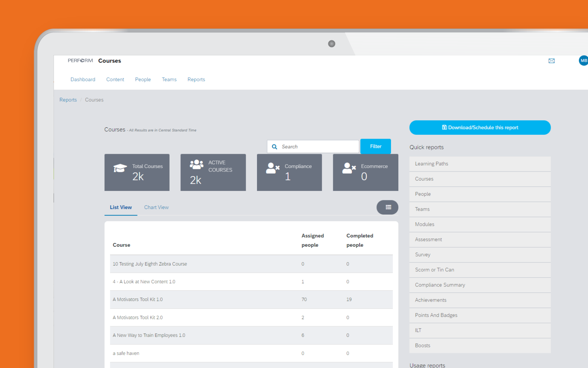Go to Dashboard in the navigation
Screen dimensions: 588x368
point(83,79)
